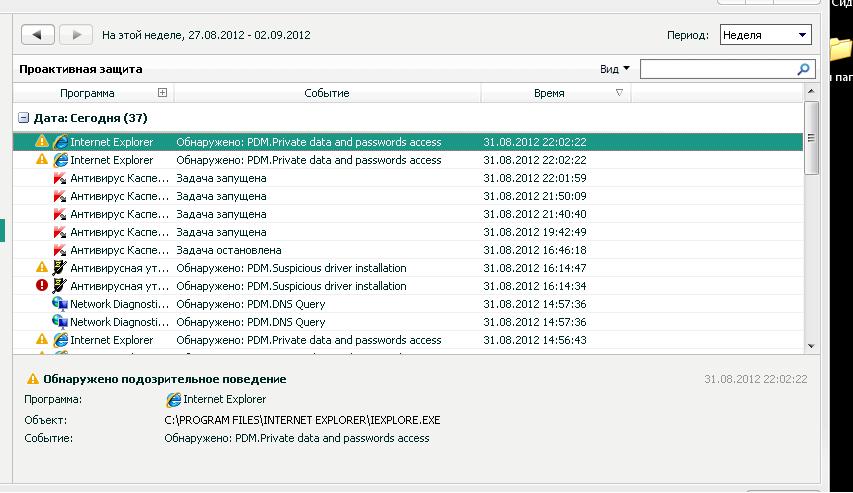Select Suspicious driver installation event at 16:14:34

pos(291,286)
